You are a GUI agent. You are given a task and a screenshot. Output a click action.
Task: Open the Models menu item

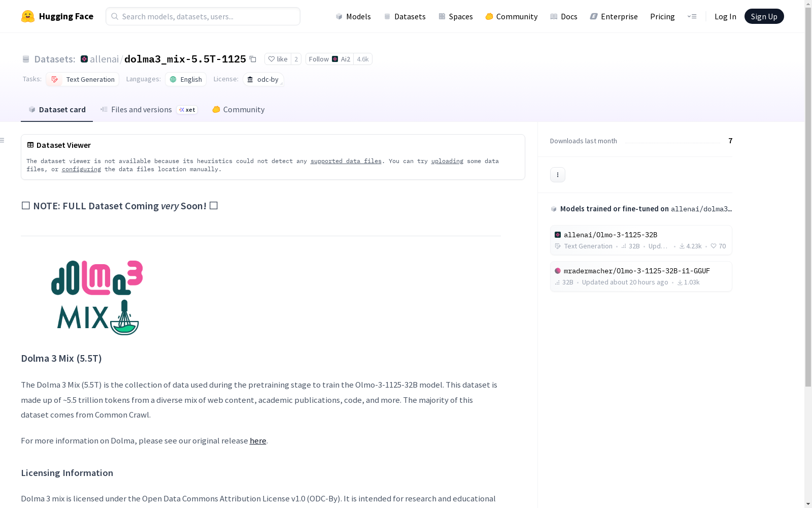353,16
